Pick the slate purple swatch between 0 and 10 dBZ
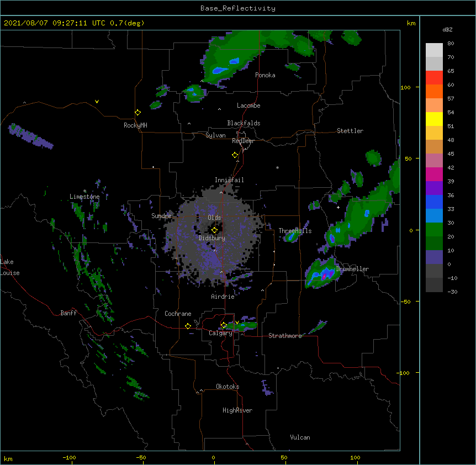476x465 pixels. (434, 257)
